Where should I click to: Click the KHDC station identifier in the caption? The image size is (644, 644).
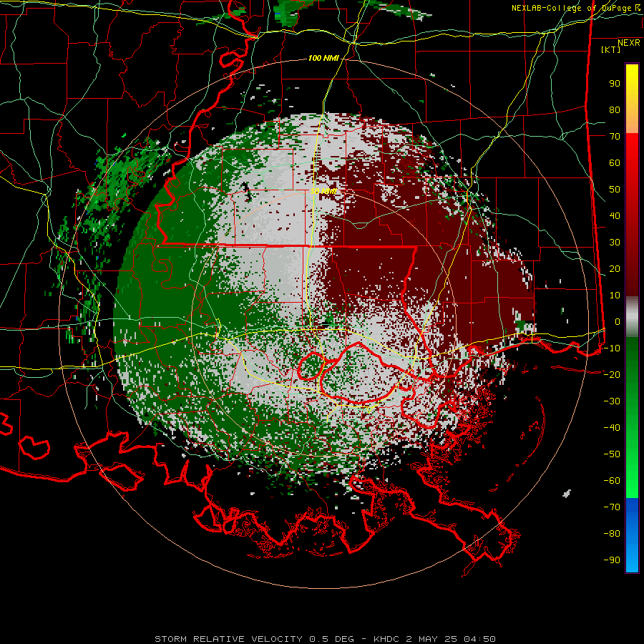point(386,639)
